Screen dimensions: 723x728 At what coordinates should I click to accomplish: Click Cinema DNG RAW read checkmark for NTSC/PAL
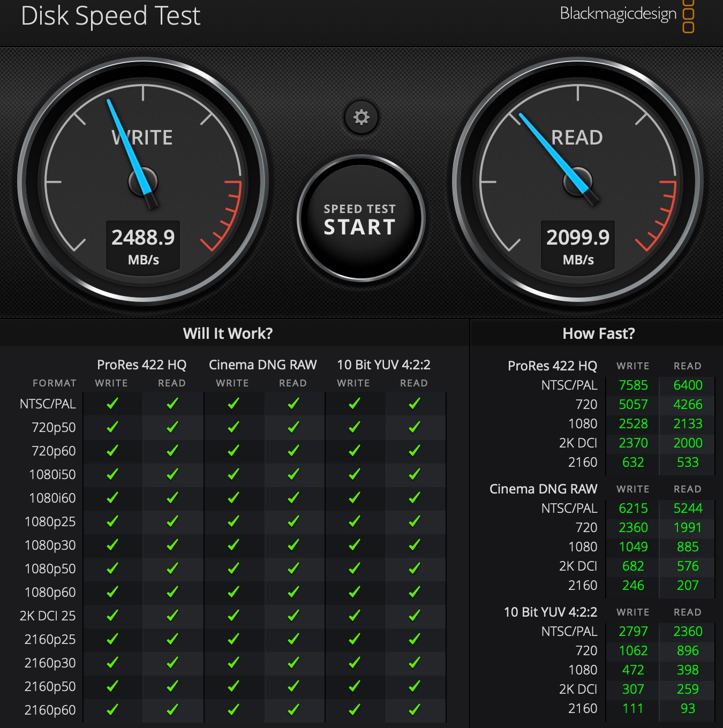point(293,404)
